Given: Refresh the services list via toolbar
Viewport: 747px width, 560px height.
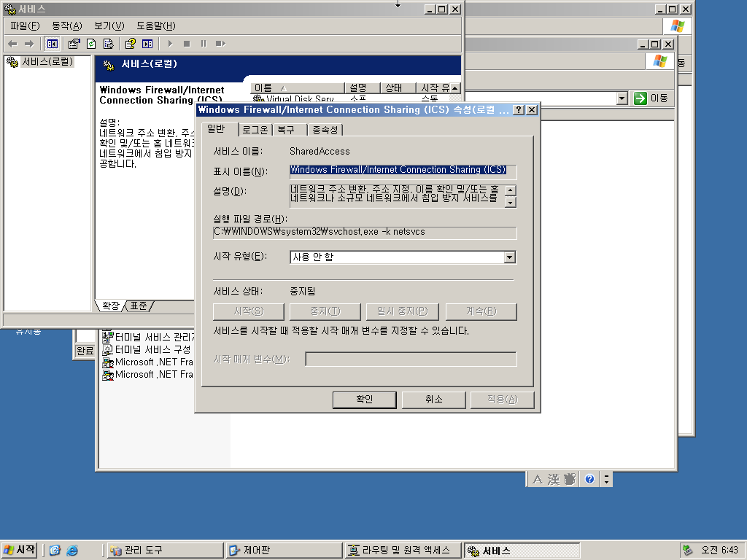Looking at the screenshot, I should (91, 44).
